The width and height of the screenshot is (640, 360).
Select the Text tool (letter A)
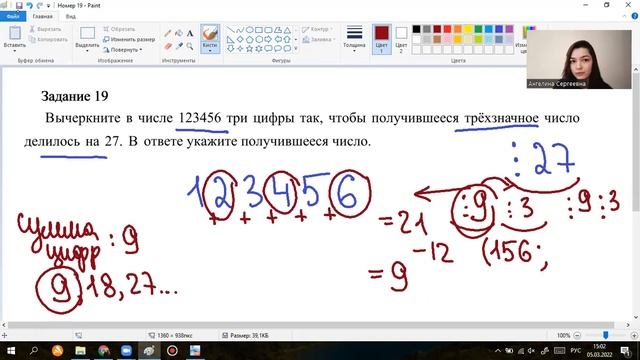tap(190, 33)
